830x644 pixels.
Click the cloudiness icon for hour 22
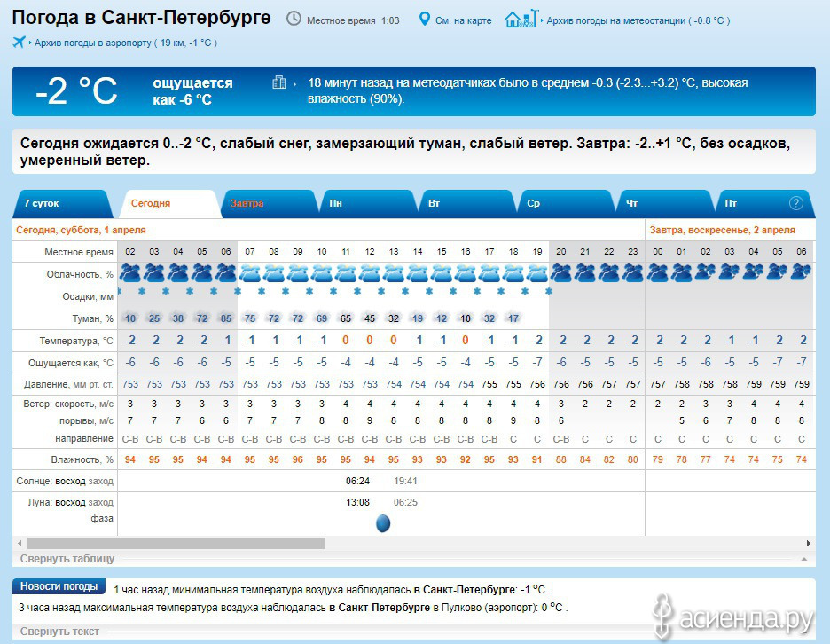coord(608,272)
